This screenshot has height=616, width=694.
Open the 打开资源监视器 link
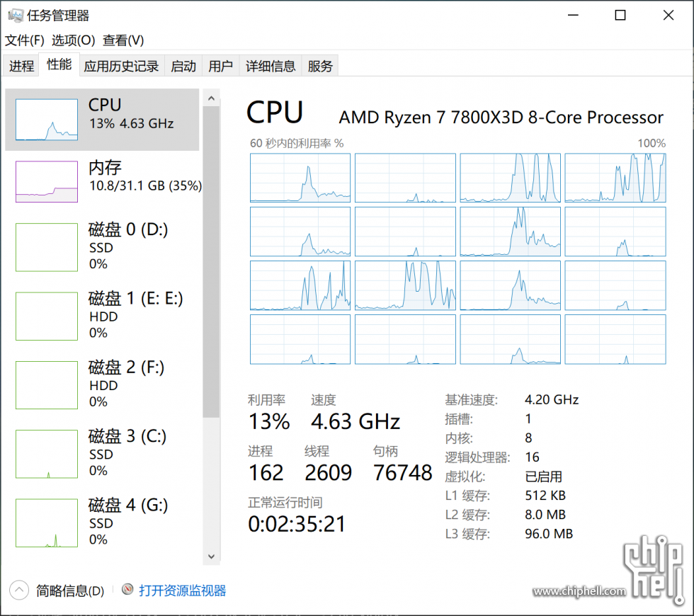click(x=183, y=591)
